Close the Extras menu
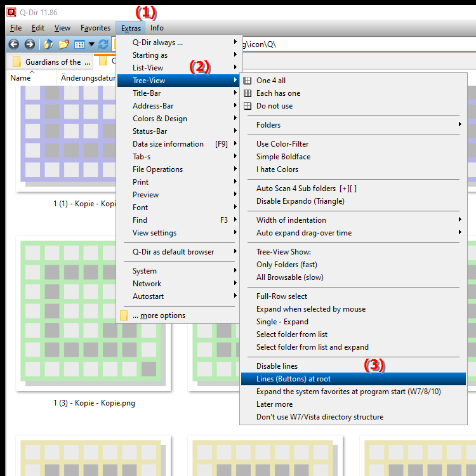The image size is (476, 476). 131,28
